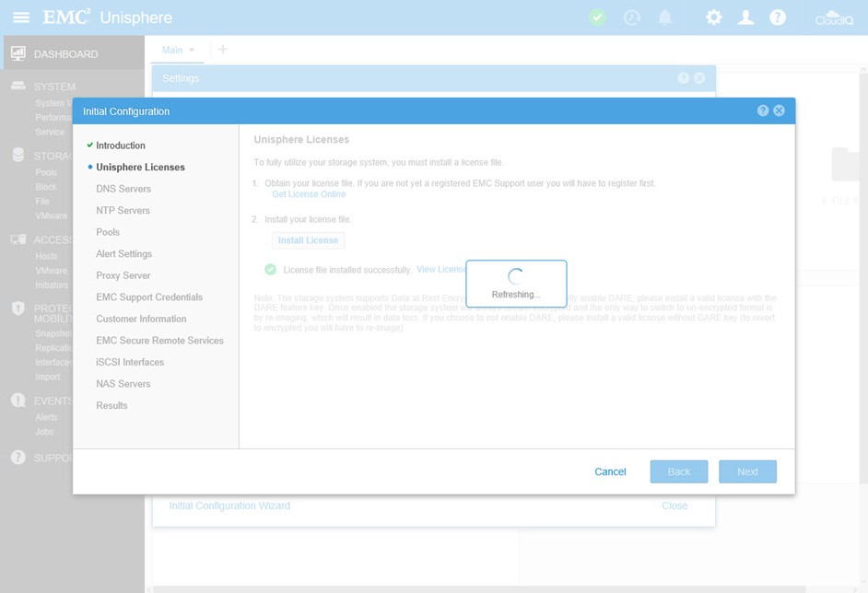The image size is (868, 593).
Task: Open the Service item under System
Action: click(x=50, y=132)
